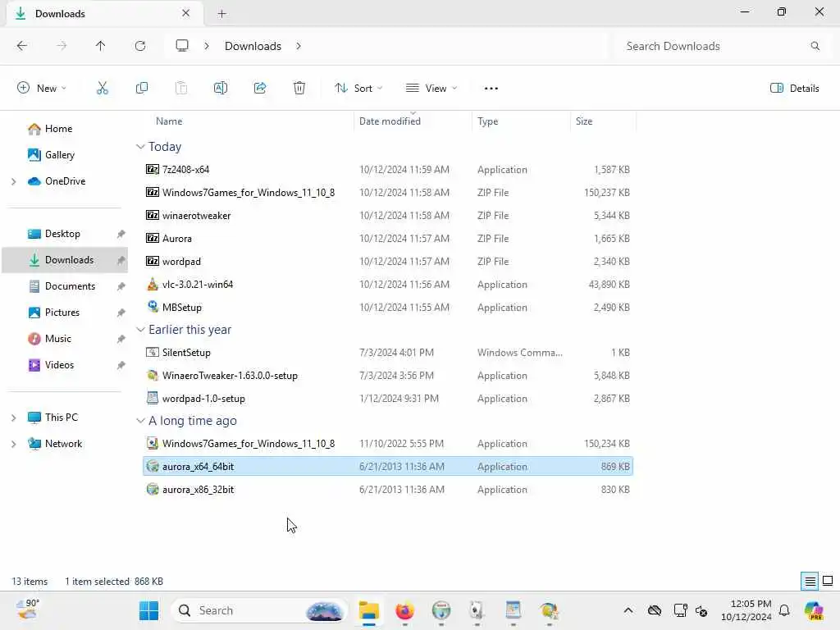
Task: Select the SilentSetup file
Action: (387, 353)
